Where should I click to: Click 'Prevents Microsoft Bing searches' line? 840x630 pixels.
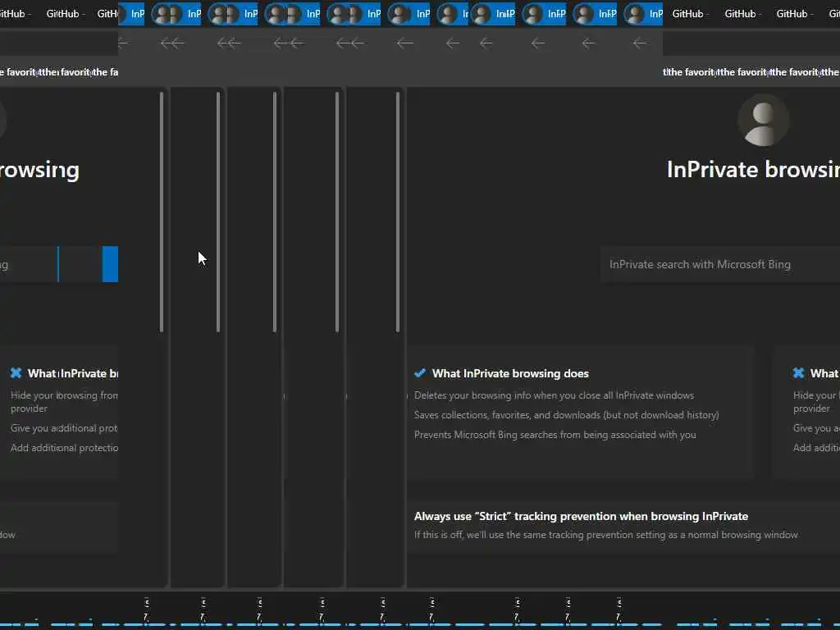(555, 435)
